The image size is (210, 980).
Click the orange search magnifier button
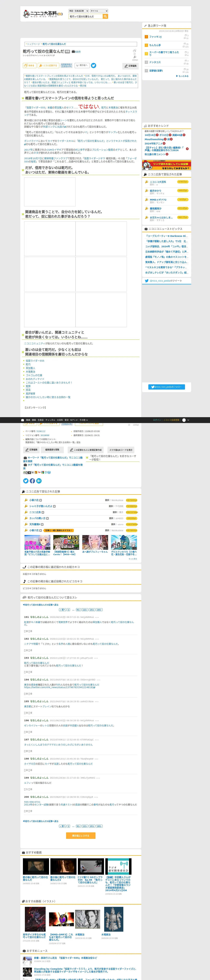tap(105, 16)
